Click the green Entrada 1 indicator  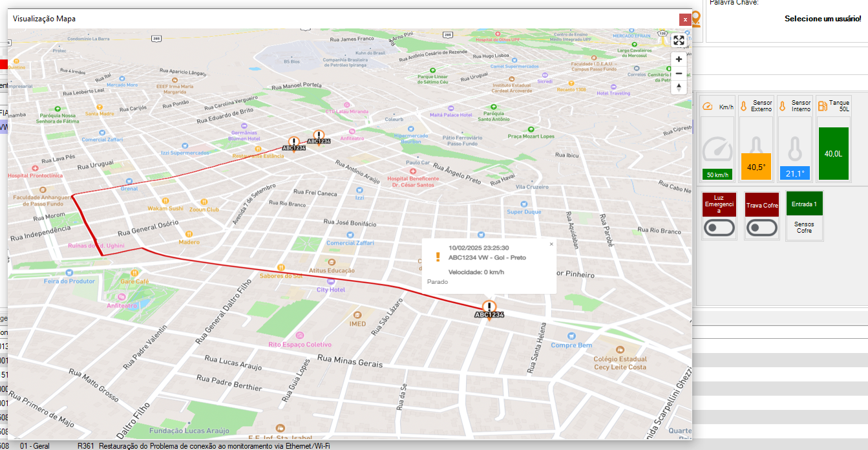[x=804, y=204]
